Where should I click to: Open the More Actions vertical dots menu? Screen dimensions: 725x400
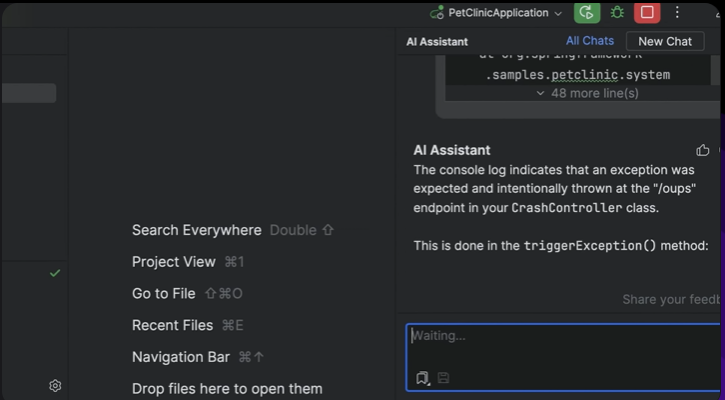point(677,12)
